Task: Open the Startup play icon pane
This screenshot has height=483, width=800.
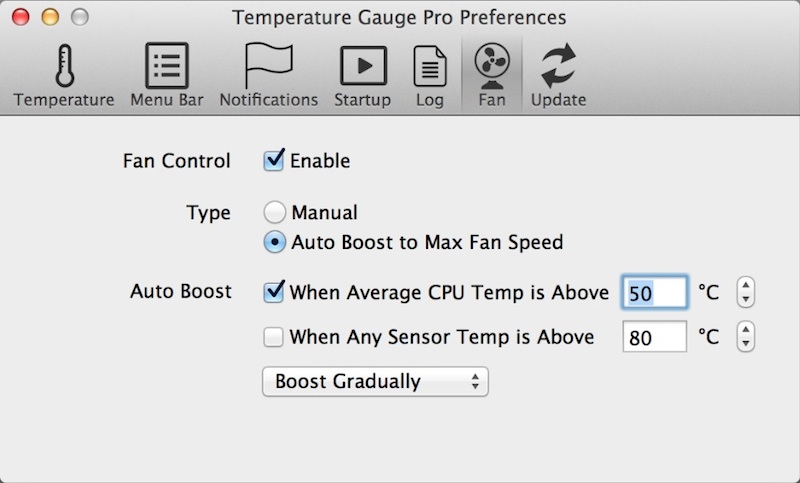Action: pos(362,65)
